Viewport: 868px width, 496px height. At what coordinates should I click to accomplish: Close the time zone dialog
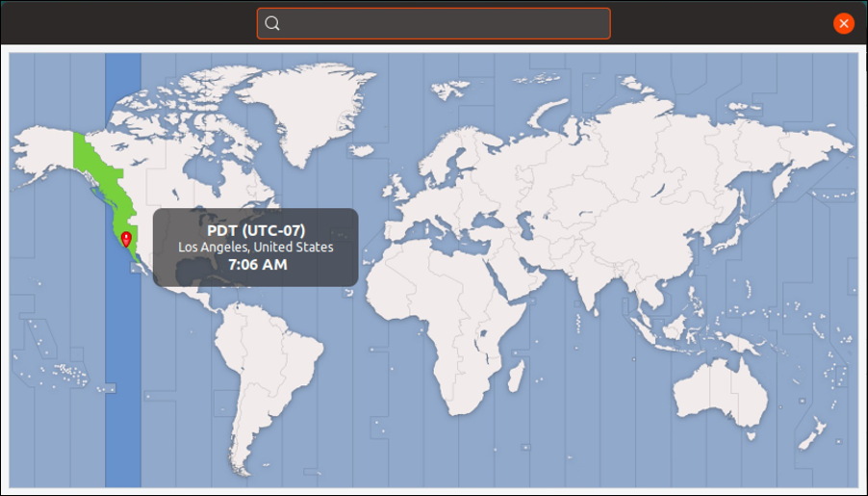[844, 23]
